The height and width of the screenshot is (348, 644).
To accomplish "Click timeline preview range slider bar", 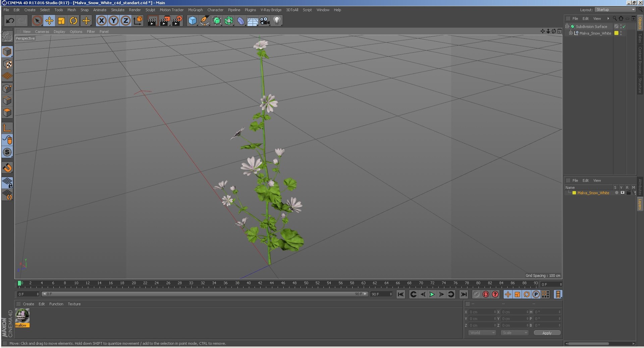I will pos(205,294).
